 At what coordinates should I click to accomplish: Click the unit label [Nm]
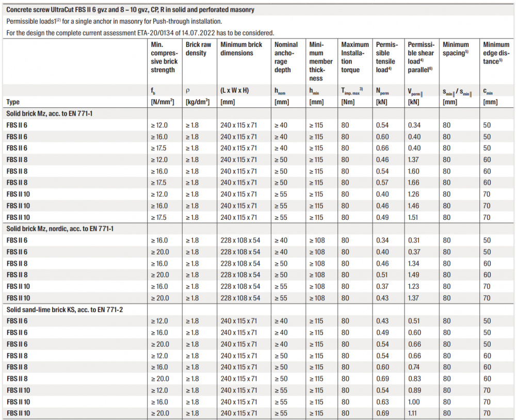coord(347,102)
